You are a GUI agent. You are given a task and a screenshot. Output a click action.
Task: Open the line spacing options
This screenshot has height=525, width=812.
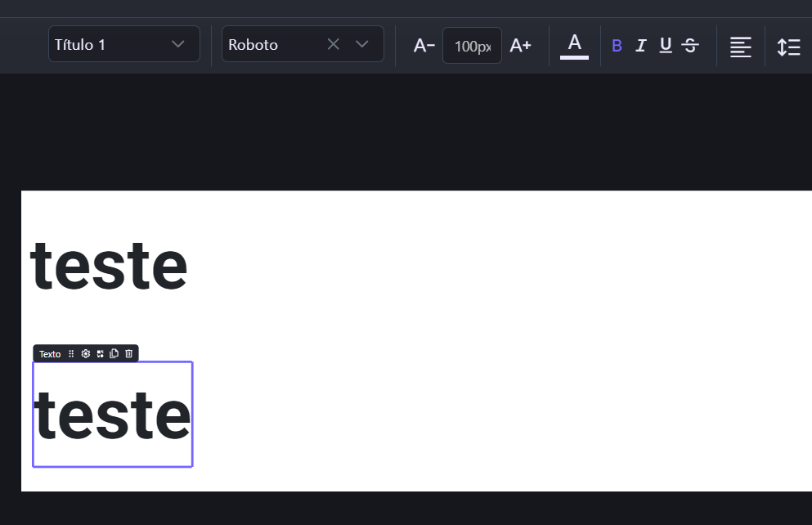(x=788, y=47)
